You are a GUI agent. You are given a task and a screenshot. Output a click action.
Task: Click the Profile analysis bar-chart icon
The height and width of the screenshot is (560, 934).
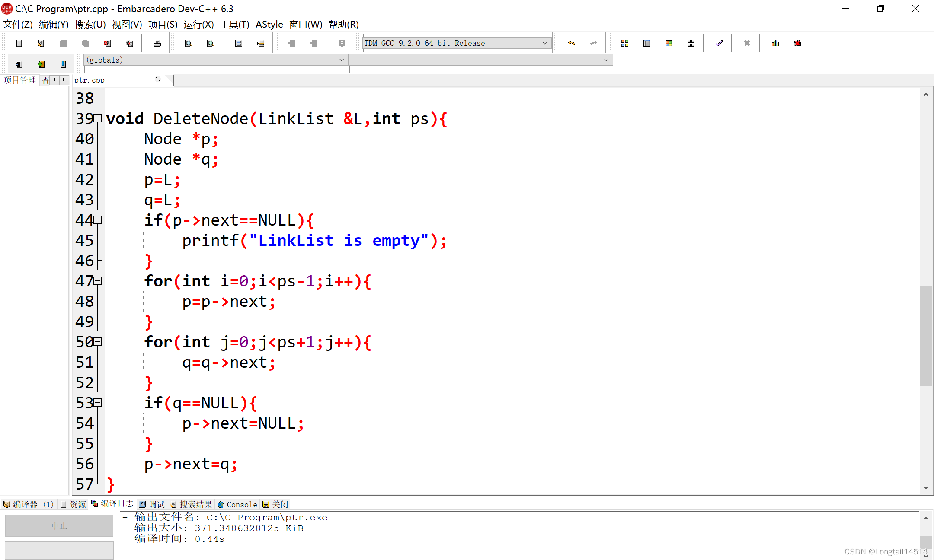(775, 43)
